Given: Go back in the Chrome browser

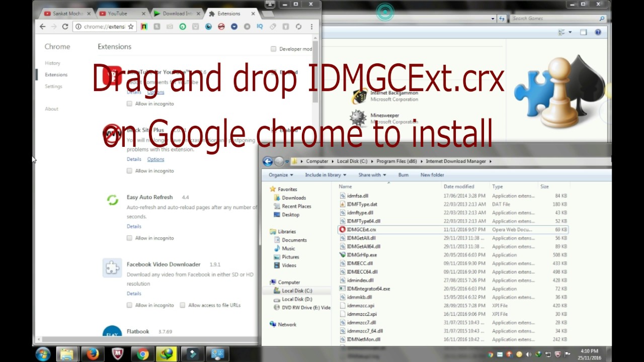Looking at the screenshot, I should coord(43,27).
